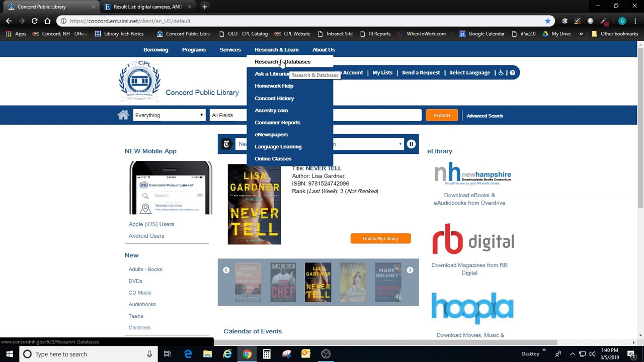Reload the page with refresh icon

pos(34,21)
